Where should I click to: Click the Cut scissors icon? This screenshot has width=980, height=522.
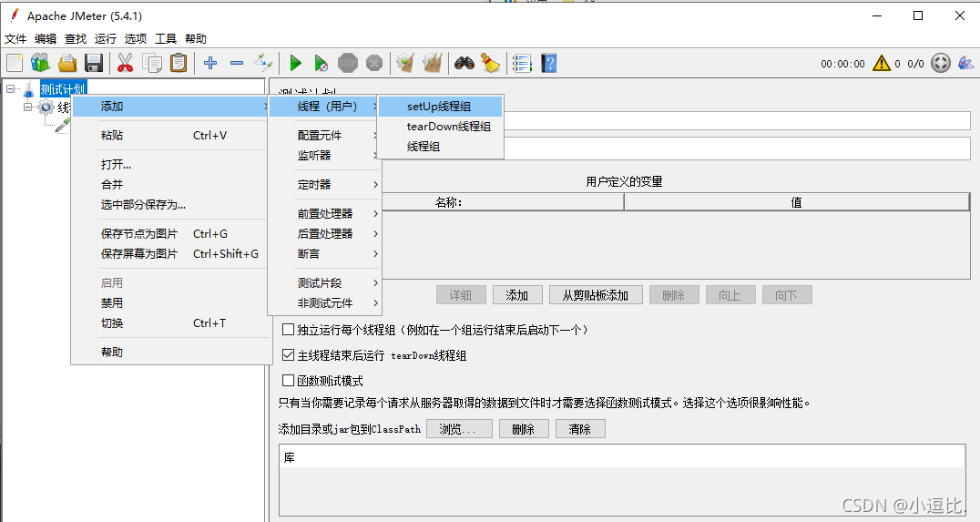coord(125,63)
